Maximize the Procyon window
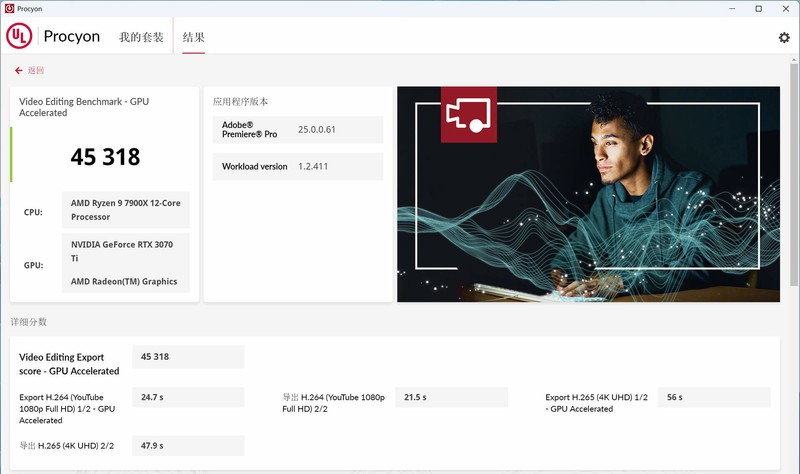The width and height of the screenshot is (800, 474). click(x=759, y=9)
